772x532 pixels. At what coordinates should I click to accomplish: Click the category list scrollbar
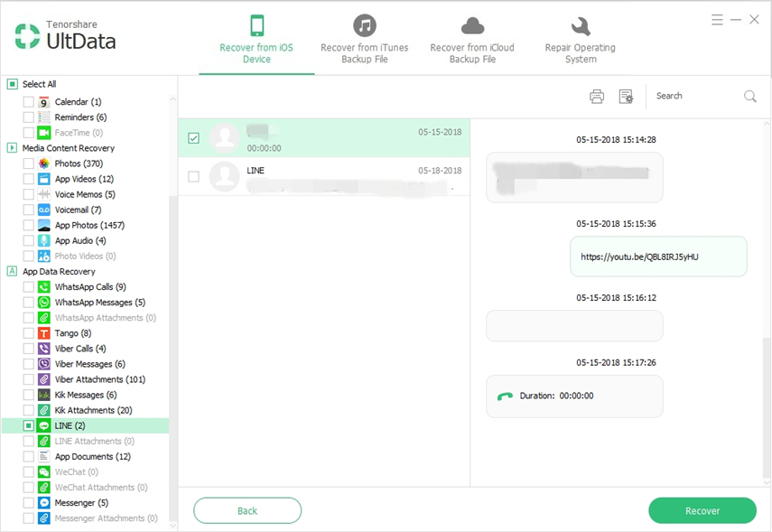[172, 357]
